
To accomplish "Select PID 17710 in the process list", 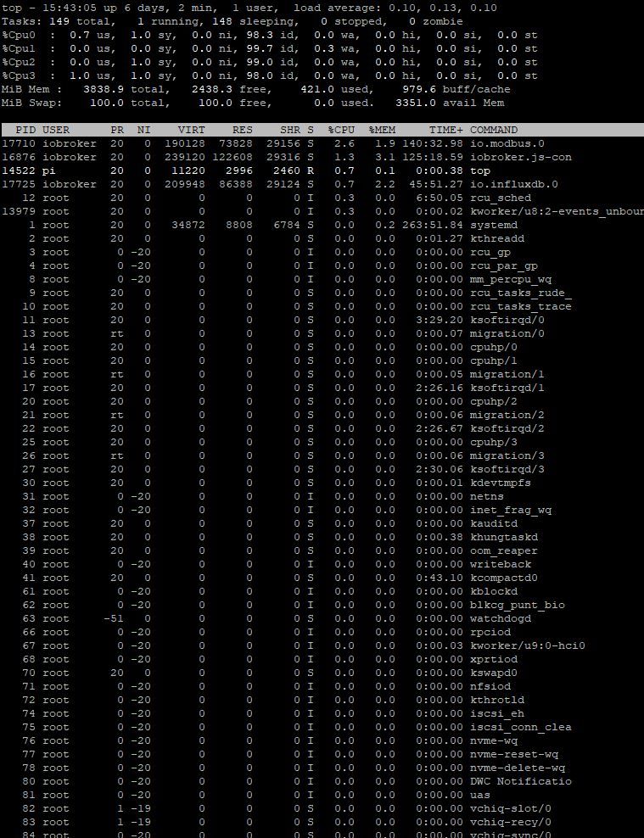I will tap(19, 143).
